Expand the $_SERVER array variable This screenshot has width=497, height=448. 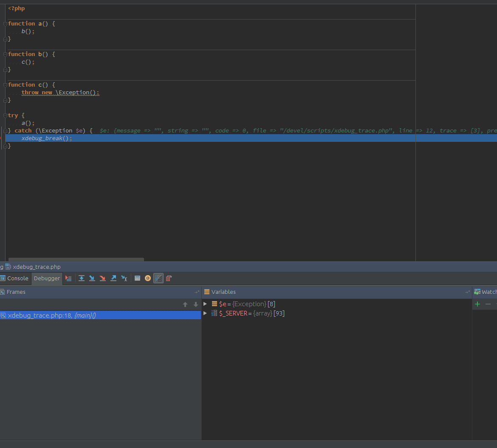point(205,313)
